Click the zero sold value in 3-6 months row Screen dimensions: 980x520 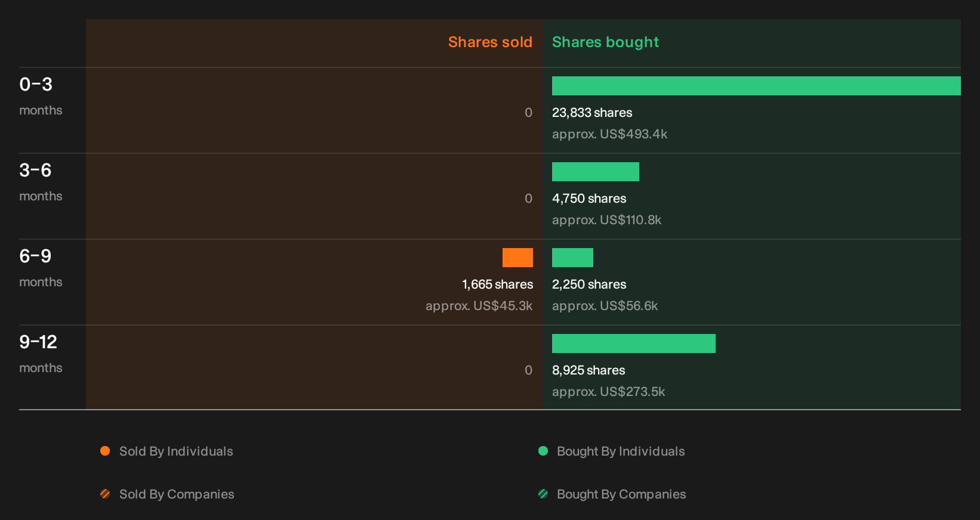528,199
